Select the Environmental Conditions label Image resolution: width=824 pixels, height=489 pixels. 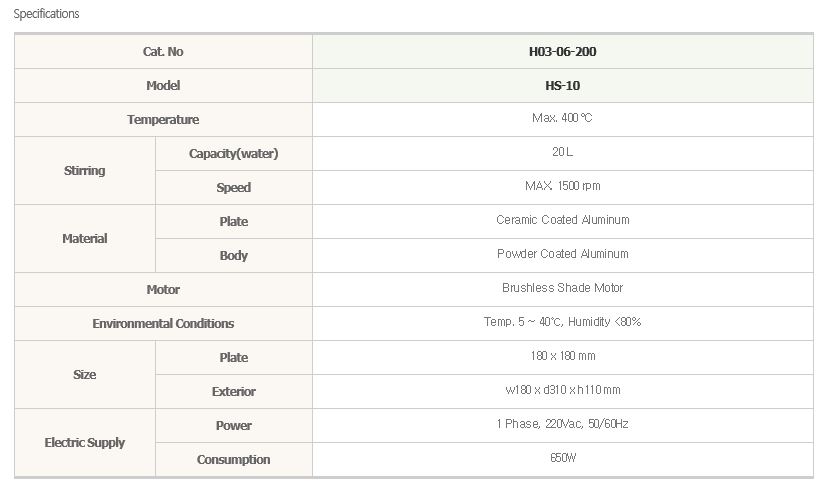click(x=163, y=324)
